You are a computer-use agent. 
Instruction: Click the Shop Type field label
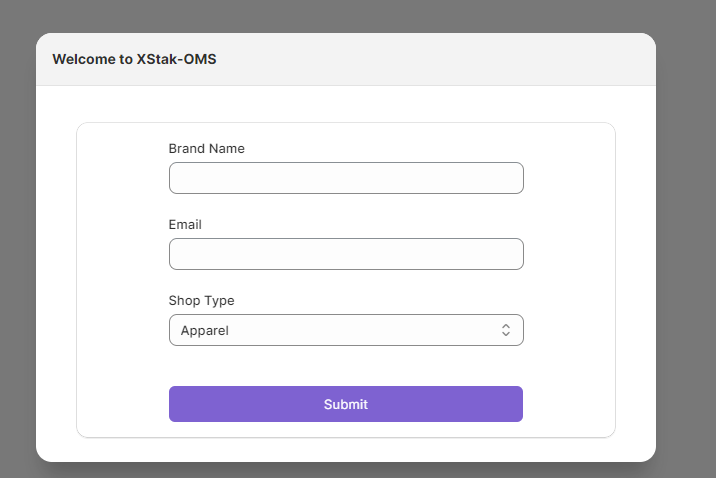(x=201, y=300)
